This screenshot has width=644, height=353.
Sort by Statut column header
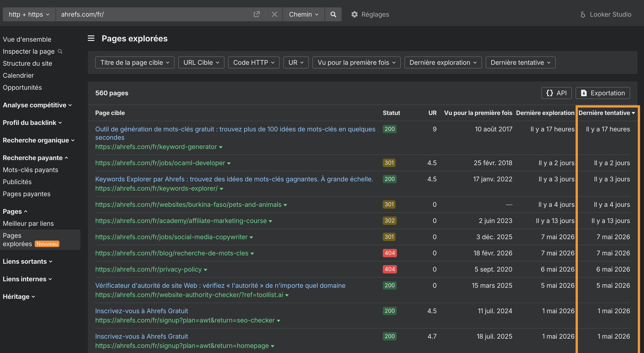391,113
